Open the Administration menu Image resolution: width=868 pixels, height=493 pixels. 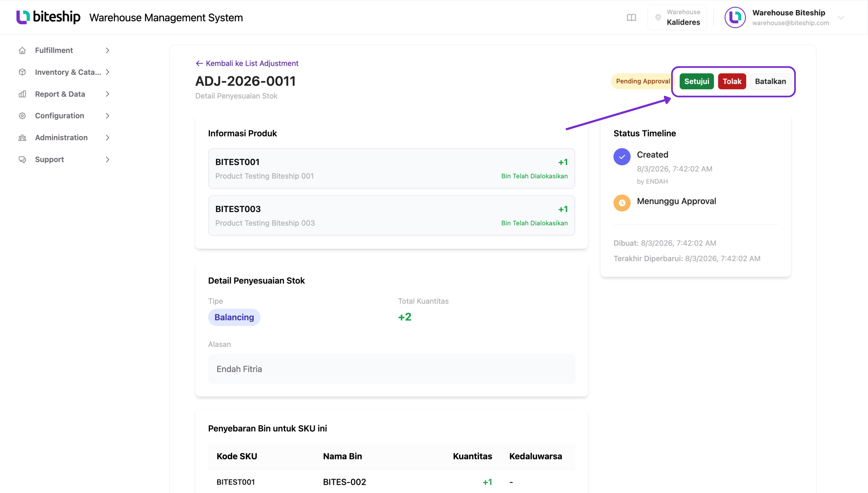click(x=64, y=138)
